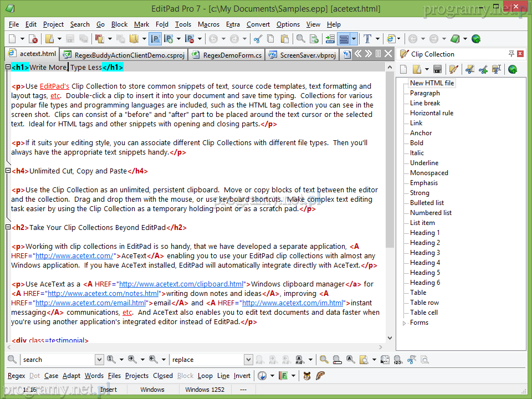Click the new clip icon in Clip Collection
532x399 pixels.
[403, 69]
